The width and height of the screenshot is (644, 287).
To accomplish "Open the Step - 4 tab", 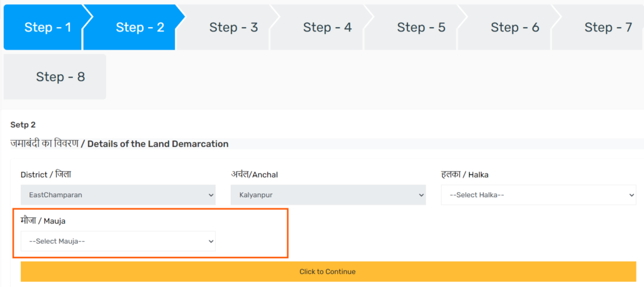I will click(327, 27).
